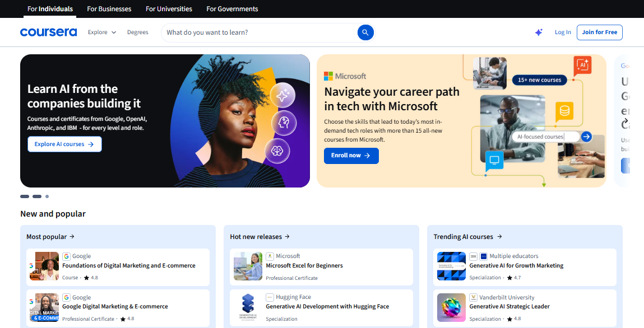Open the AI sparkle assistant icon
This screenshot has height=328, width=644.
[539, 32]
